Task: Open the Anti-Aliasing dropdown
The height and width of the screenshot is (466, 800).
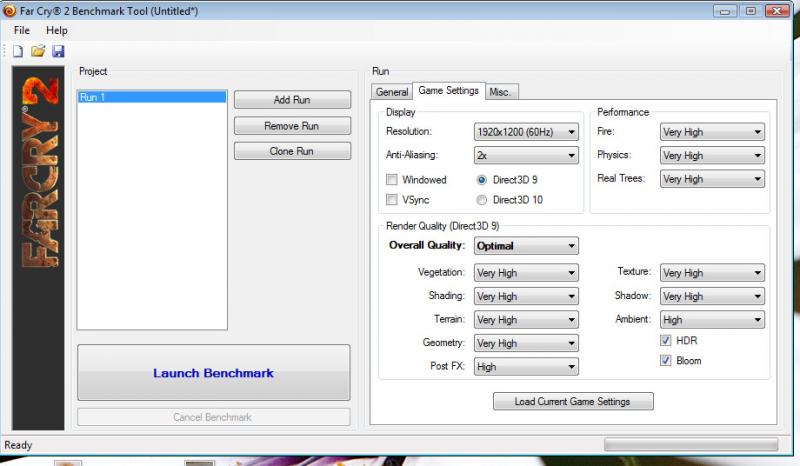Action: pos(526,155)
